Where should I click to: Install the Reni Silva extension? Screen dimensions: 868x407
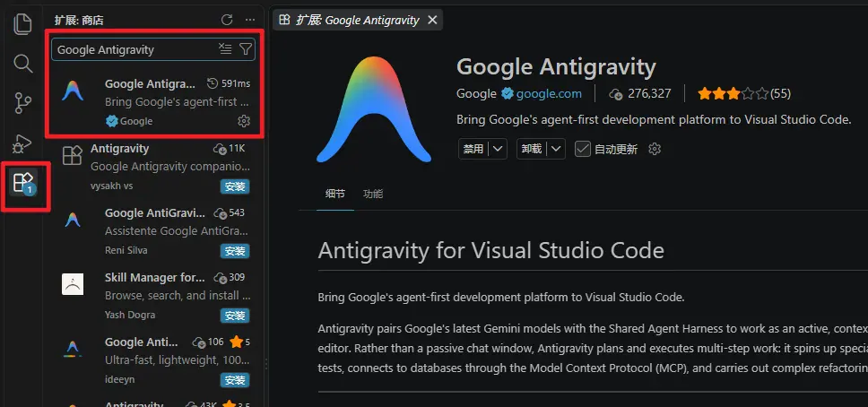[x=235, y=251]
